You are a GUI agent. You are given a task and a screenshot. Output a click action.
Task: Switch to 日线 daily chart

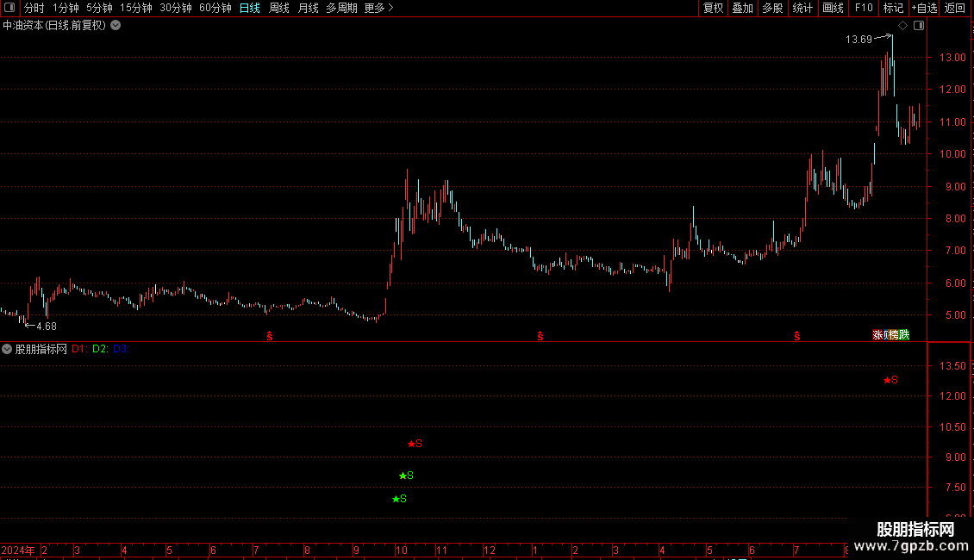coord(250,8)
